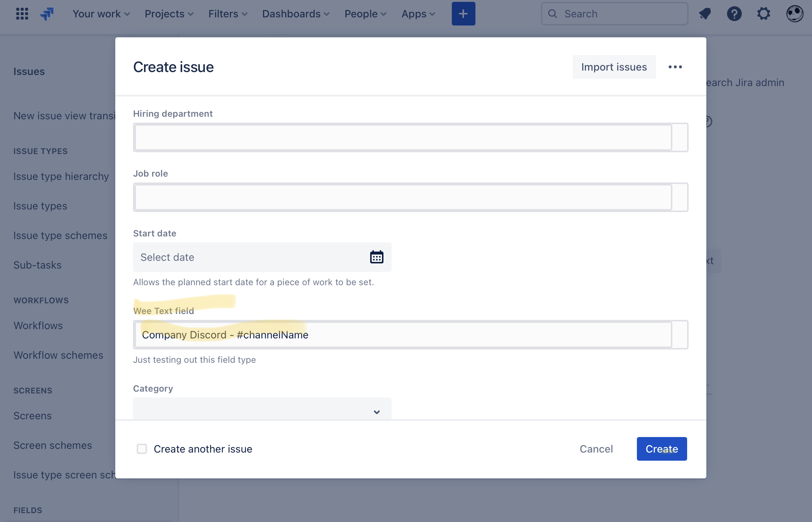This screenshot has width=812, height=522.
Task: Click the Jira logo
Action: [47, 14]
